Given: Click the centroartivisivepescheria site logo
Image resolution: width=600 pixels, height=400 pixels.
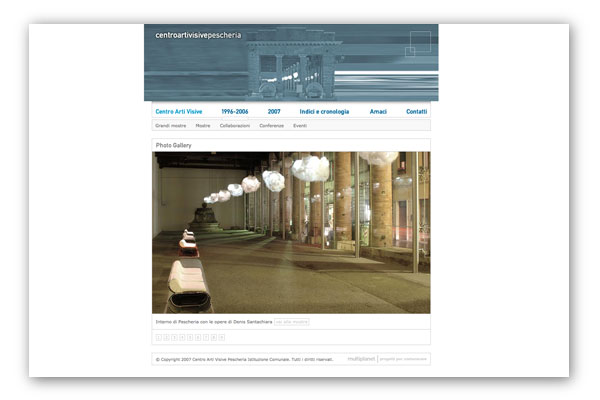Looking at the screenshot, I should coord(198,35).
